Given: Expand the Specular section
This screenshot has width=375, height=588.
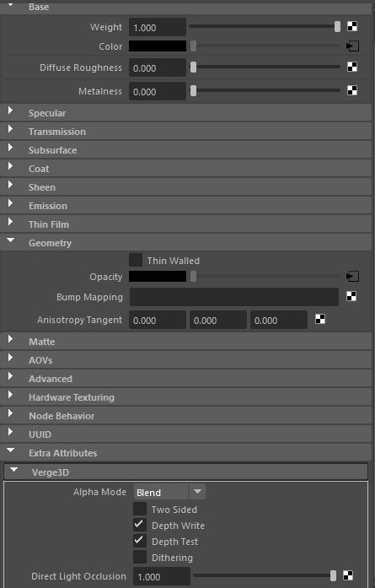Looking at the screenshot, I should [185, 113].
